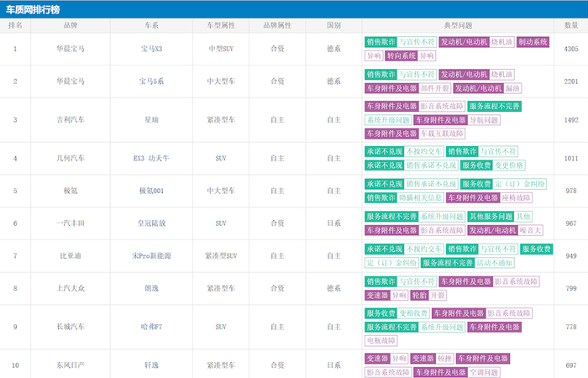The width and height of the screenshot is (588, 378).
Task: Open the 皇冠陆放 series link
Action: click(151, 223)
